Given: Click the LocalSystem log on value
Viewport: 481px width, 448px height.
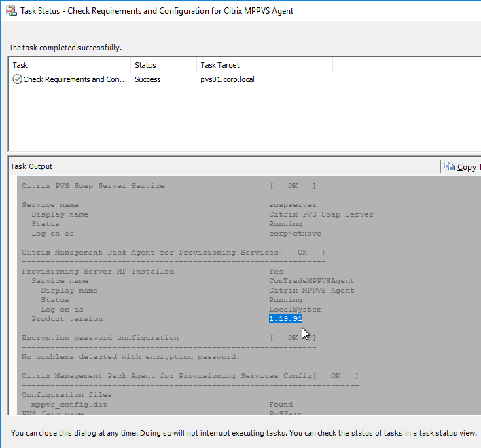Looking at the screenshot, I should [x=296, y=309].
